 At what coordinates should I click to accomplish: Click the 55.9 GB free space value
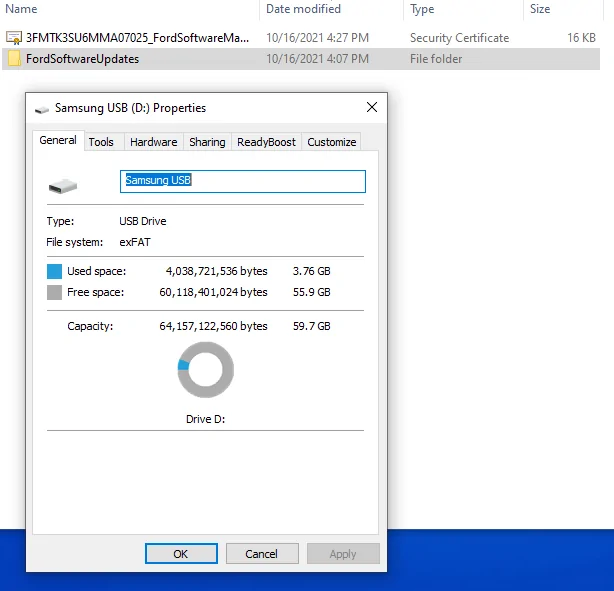click(312, 293)
